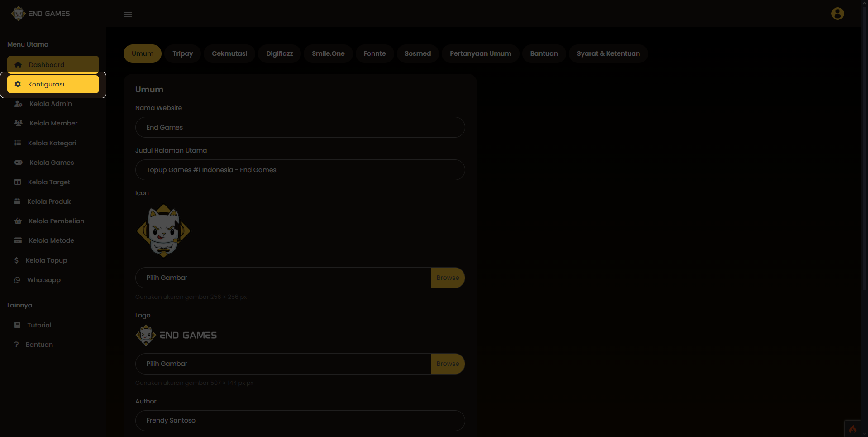Open the Bantuan tab at top
The image size is (868, 437).
point(544,53)
